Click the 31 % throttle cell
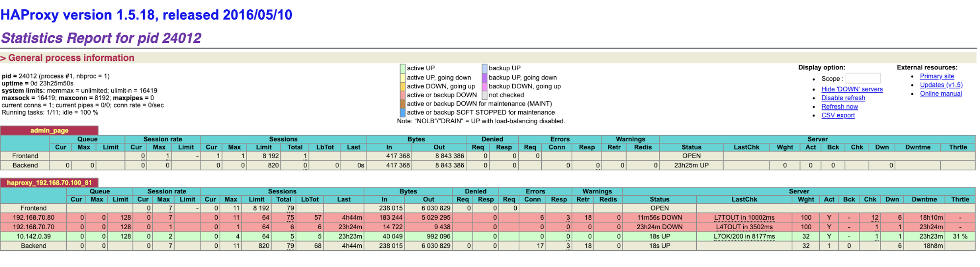This screenshot has height=267, width=980. coord(960,236)
